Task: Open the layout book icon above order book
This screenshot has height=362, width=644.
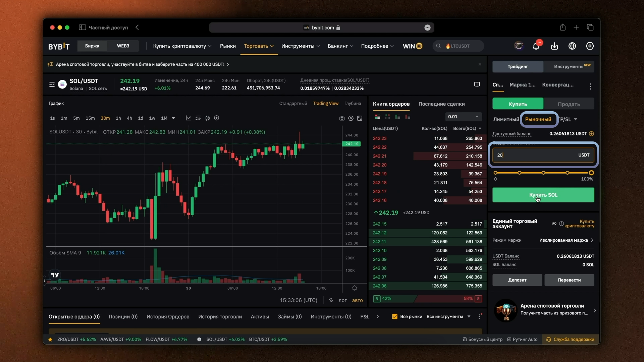Action: coord(477,84)
